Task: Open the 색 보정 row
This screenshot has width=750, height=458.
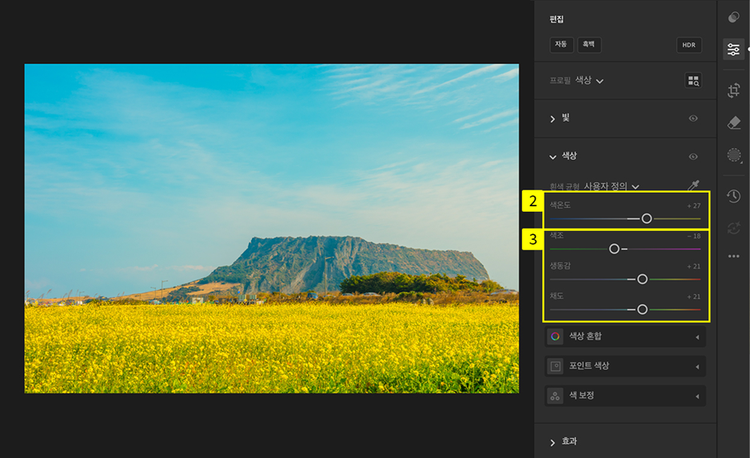Action: pos(625,396)
